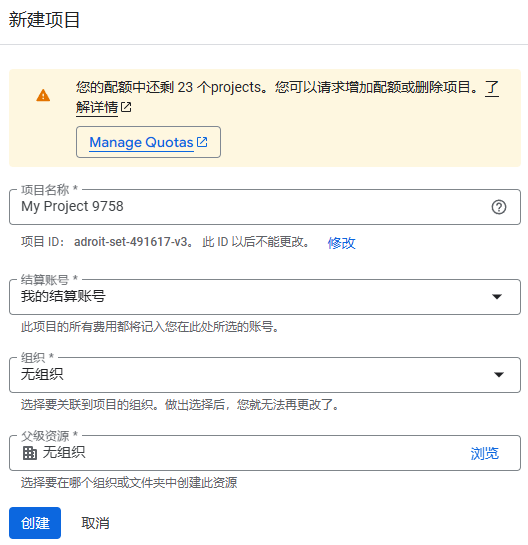Click the help question mark icon
The width and height of the screenshot is (528, 545).
point(498,207)
